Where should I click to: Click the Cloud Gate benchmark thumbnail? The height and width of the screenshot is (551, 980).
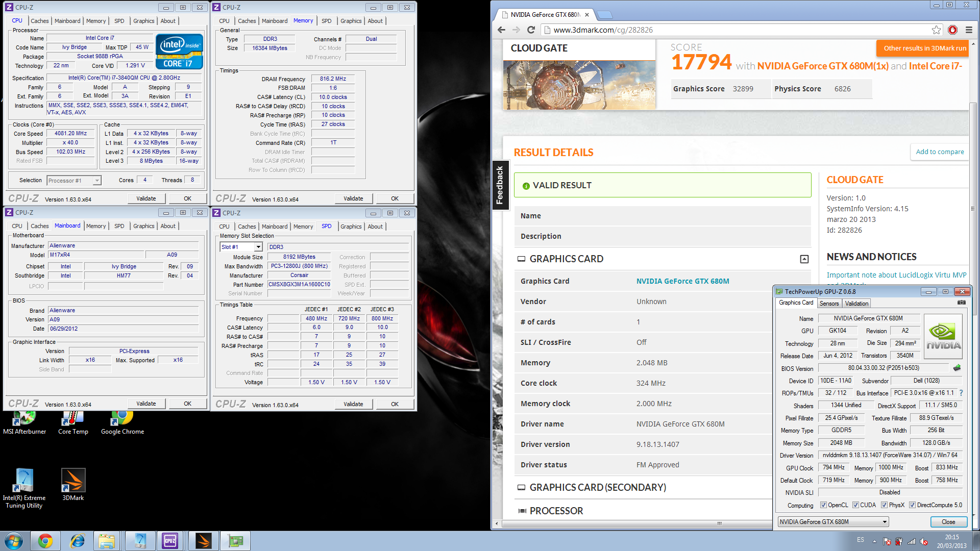pos(579,85)
